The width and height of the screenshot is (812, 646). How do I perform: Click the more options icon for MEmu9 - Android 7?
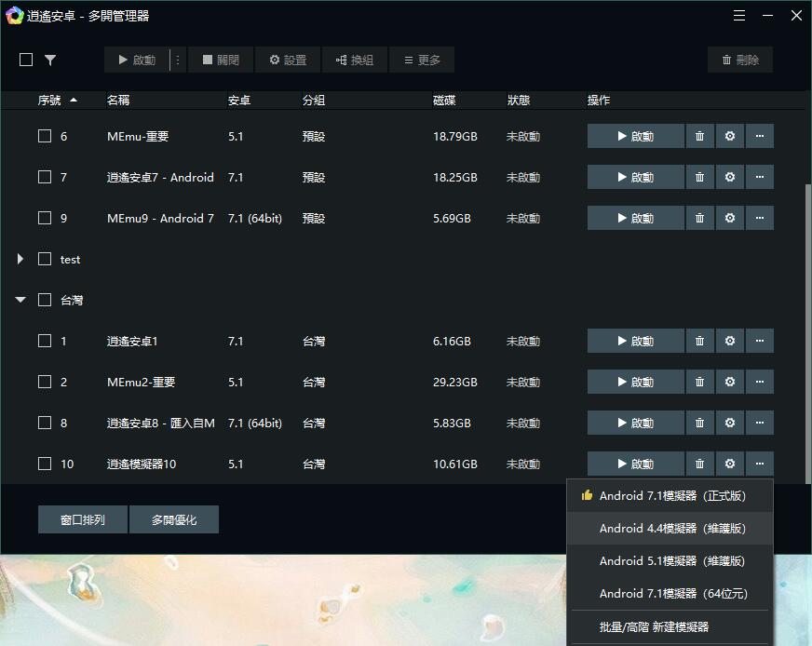[760, 218]
